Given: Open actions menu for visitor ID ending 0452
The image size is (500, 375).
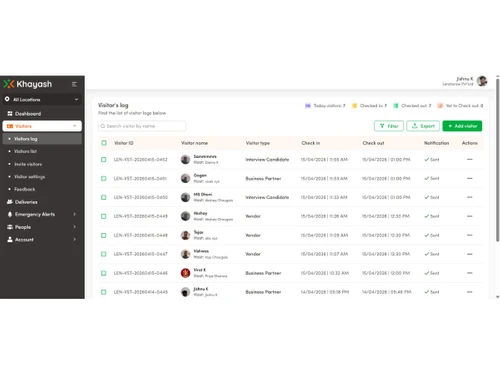Looking at the screenshot, I should (x=470, y=159).
